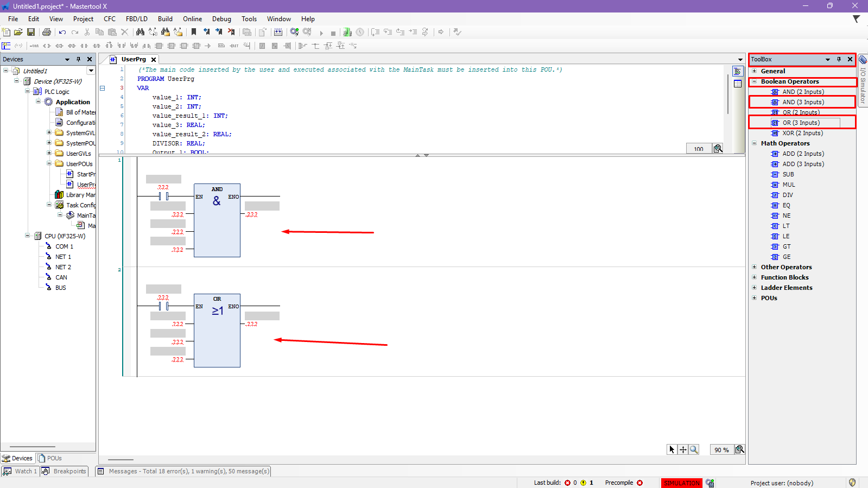This screenshot has height=488, width=868.
Task: Click the 90 % zoom level field
Action: tap(721, 449)
